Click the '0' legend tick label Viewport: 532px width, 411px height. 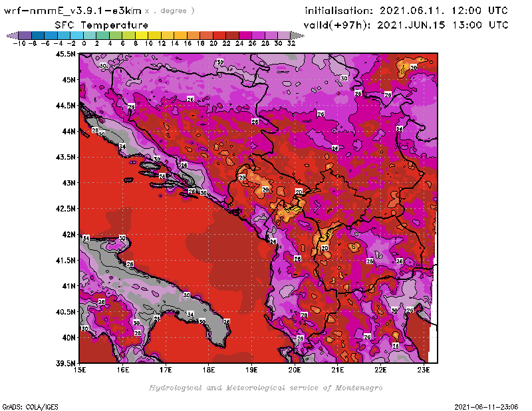coord(84,43)
